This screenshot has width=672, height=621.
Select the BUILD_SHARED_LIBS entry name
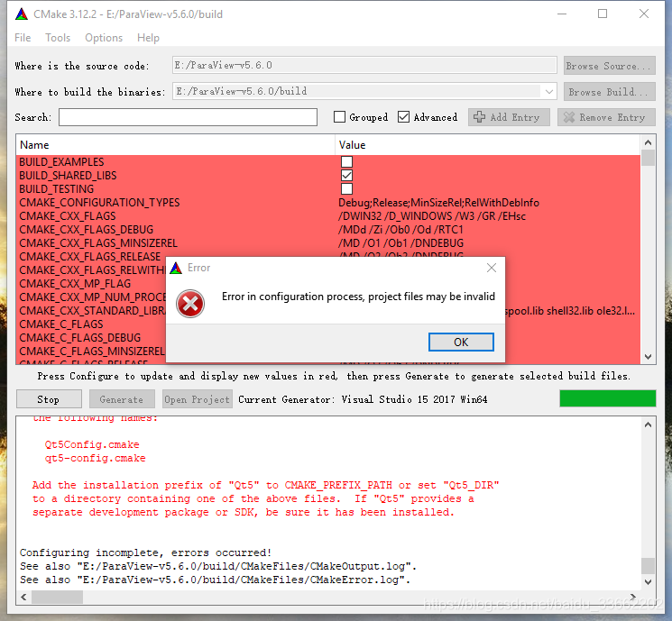tap(68, 176)
